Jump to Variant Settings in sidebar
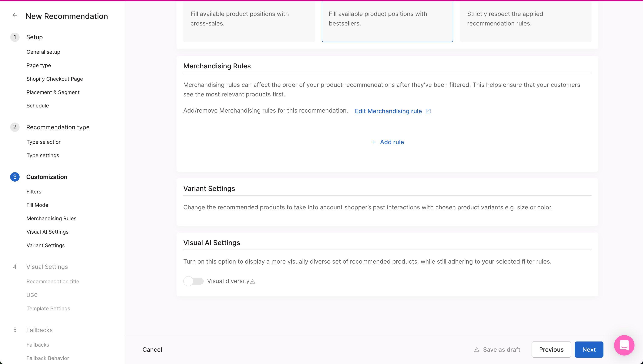This screenshot has height=364, width=643. point(46,245)
